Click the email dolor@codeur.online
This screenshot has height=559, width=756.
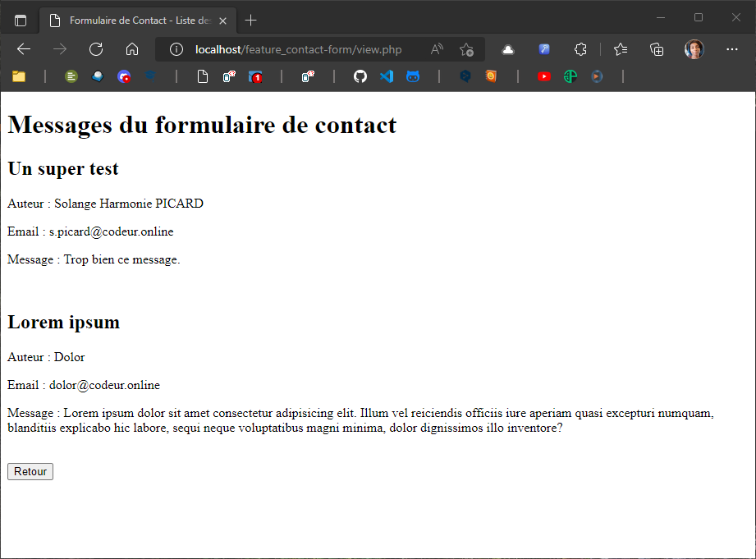pos(104,385)
